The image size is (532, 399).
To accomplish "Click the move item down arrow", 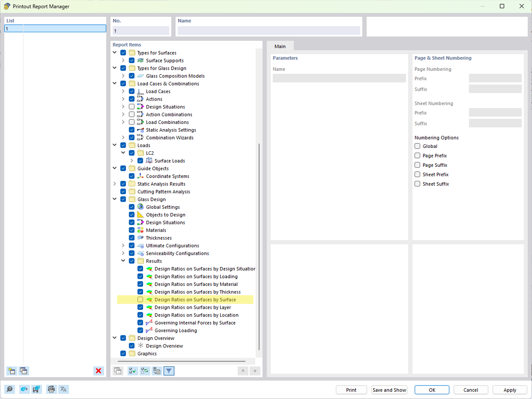I will click(x=255, y=371).
